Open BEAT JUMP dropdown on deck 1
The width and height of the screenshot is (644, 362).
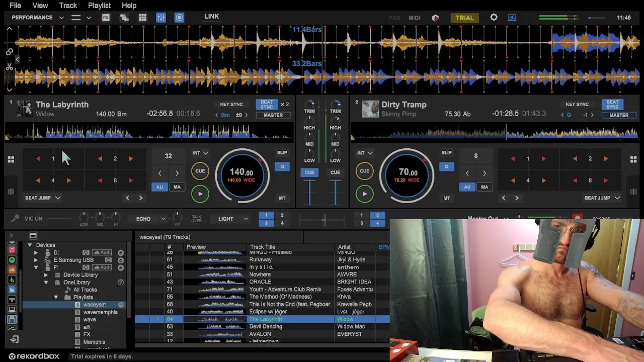pos(43,198)
